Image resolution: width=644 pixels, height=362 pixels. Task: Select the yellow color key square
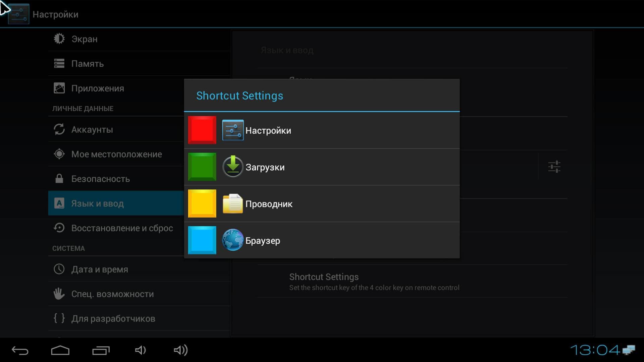(x=202, y=203)
